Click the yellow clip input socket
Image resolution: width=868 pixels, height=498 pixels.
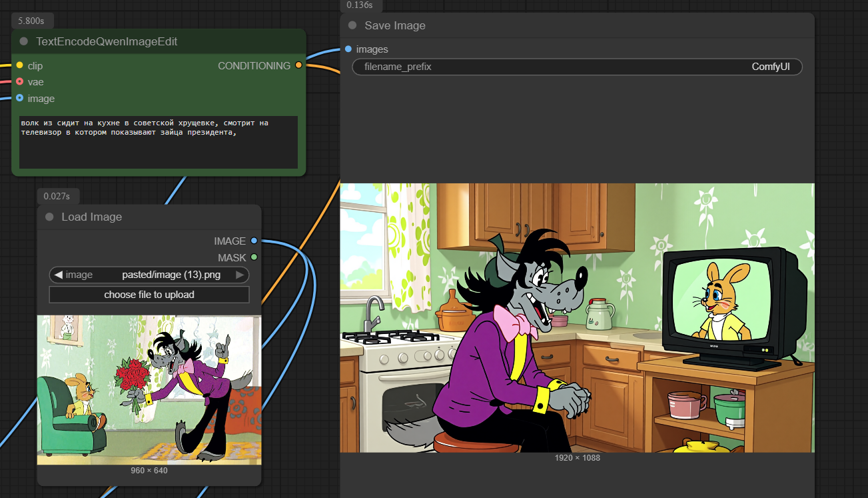pos(19,65)
